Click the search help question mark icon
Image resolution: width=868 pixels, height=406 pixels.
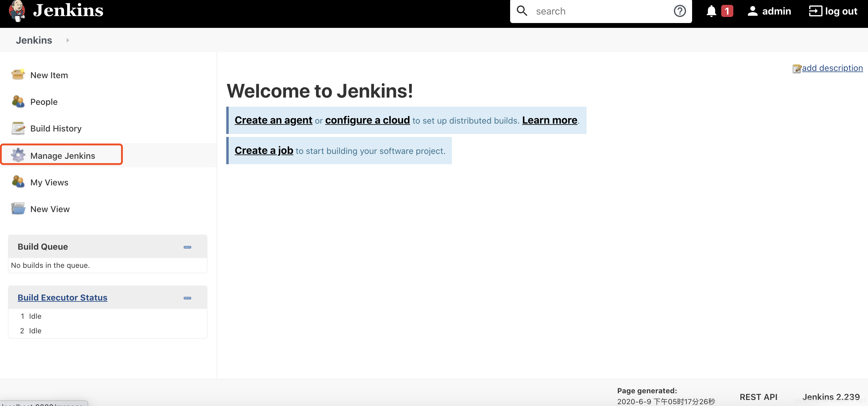click(680, 11)
